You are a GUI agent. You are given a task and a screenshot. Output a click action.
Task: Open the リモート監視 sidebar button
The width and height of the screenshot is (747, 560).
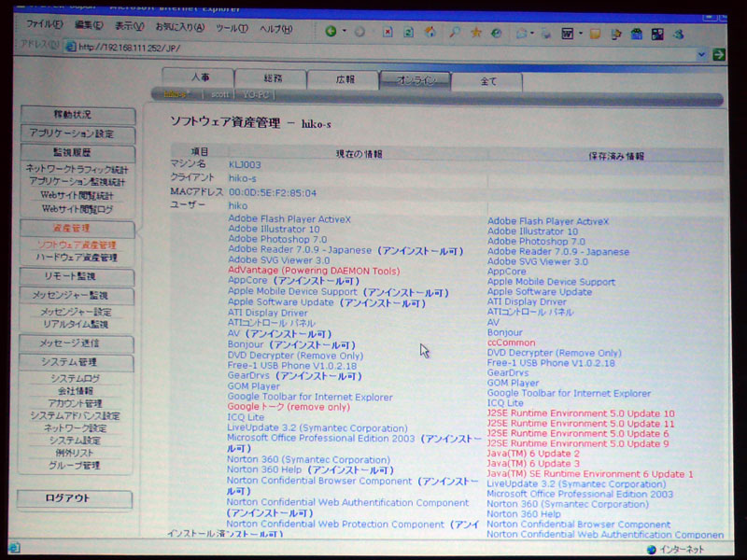(78, 276)
